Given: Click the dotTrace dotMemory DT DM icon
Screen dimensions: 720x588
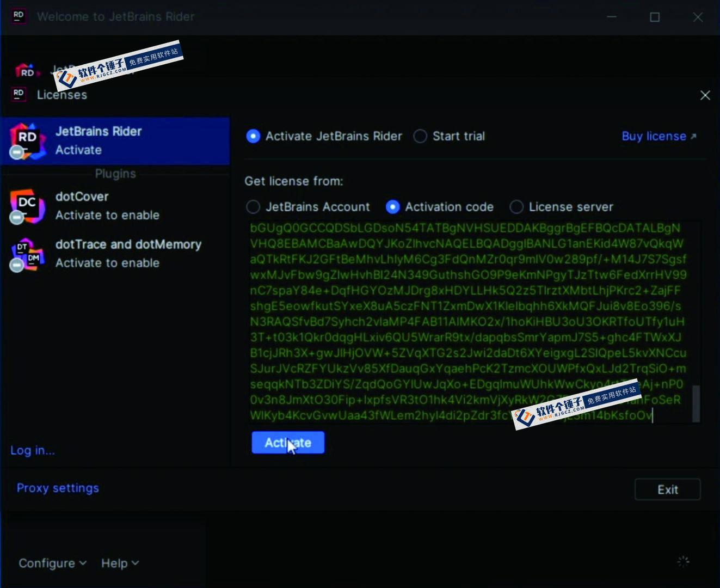Looking at the screenshot, I should (27, 254).
